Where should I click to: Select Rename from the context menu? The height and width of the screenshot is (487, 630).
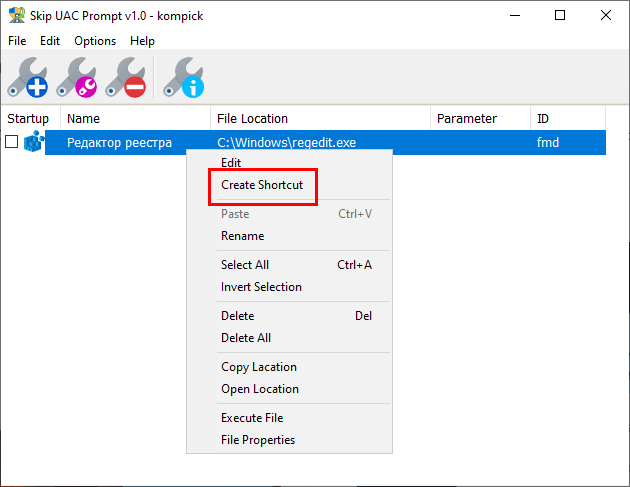289,236
